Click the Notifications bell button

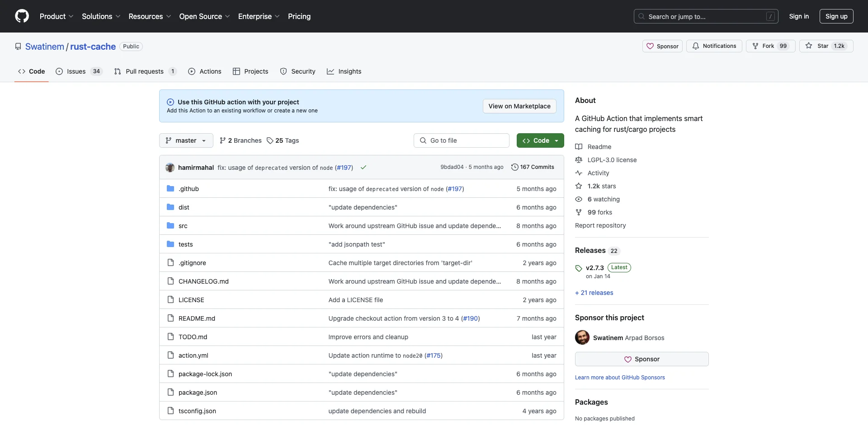coord(714,46)
